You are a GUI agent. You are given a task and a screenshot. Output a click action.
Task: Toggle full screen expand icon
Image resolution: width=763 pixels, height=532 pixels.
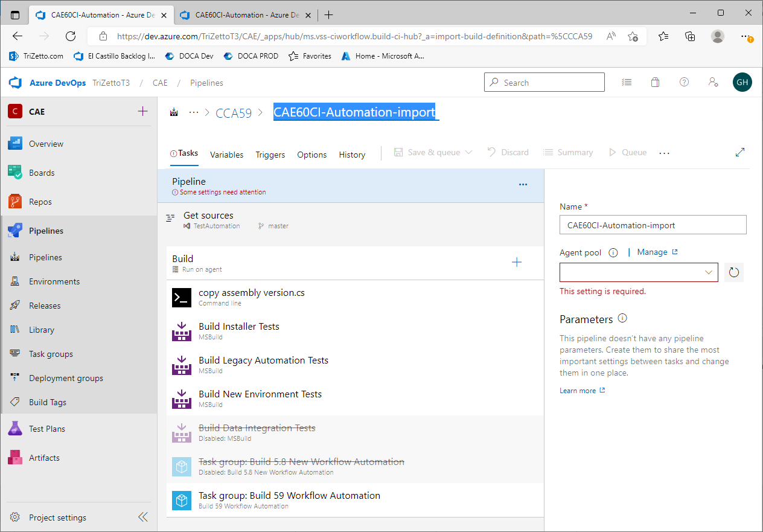pos(740,152)
